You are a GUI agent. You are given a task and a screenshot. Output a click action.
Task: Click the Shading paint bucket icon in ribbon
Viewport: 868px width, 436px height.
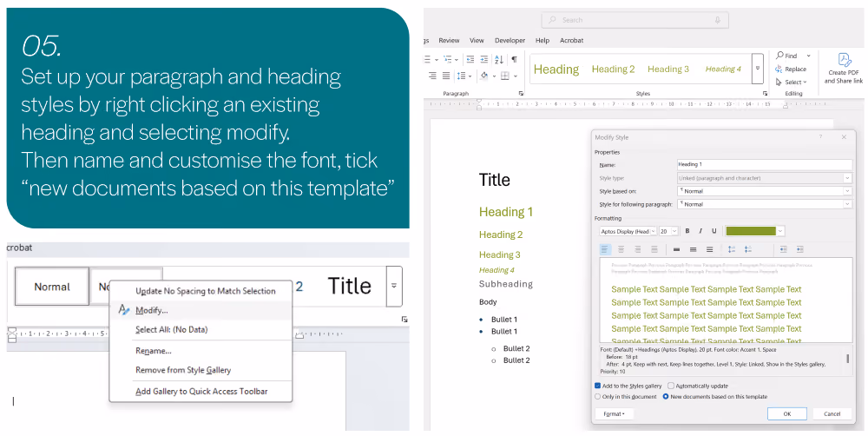click(x=483, y=76)
